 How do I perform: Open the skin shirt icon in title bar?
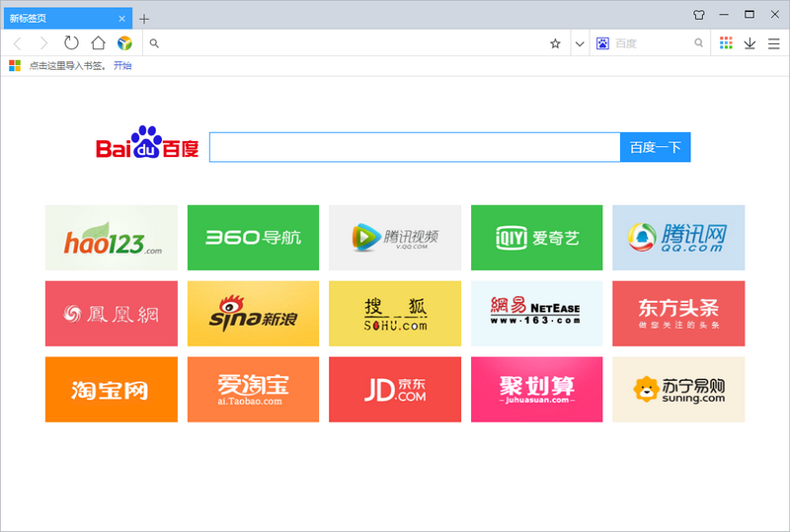tap(699, 15)
